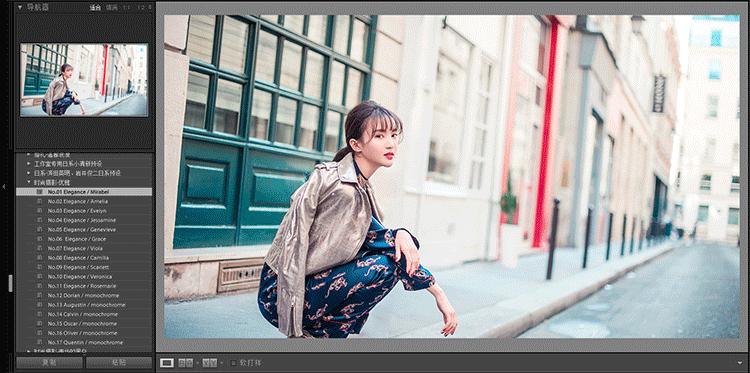Click the left panel collapse arrow

point(3,186)
